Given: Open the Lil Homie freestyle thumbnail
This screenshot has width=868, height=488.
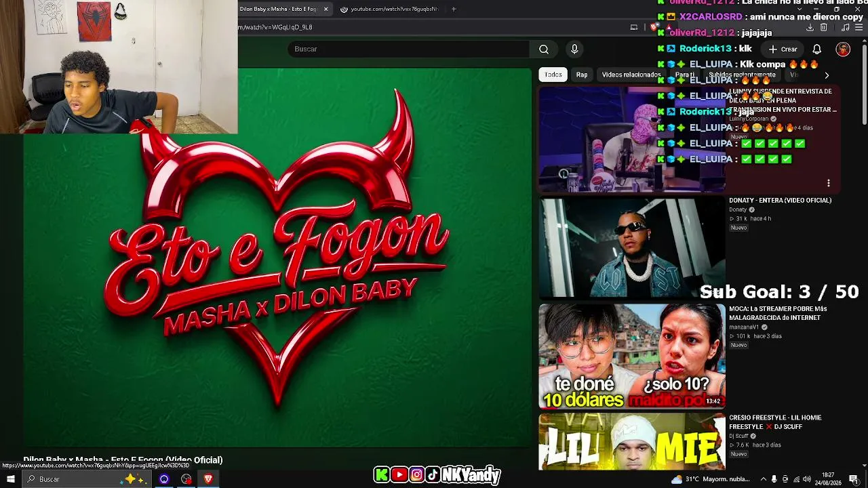Looking at the screenshot, I should click(632, 441).
